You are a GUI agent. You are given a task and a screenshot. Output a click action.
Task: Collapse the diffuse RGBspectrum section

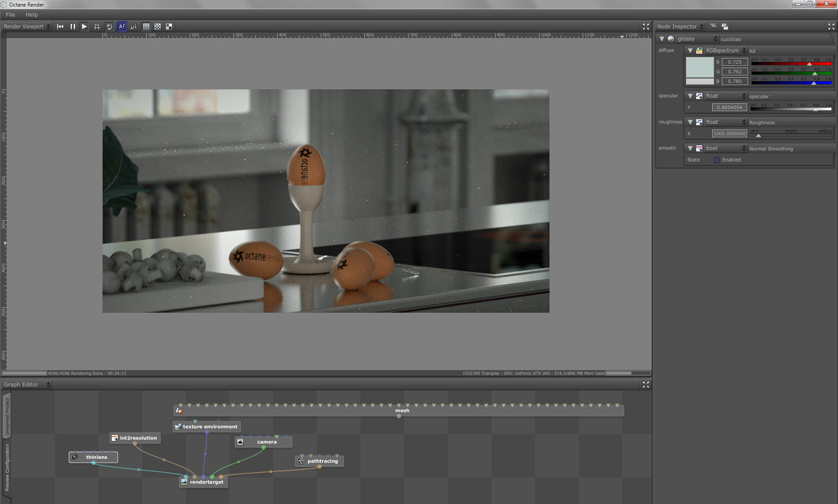[x=690, y=51]
